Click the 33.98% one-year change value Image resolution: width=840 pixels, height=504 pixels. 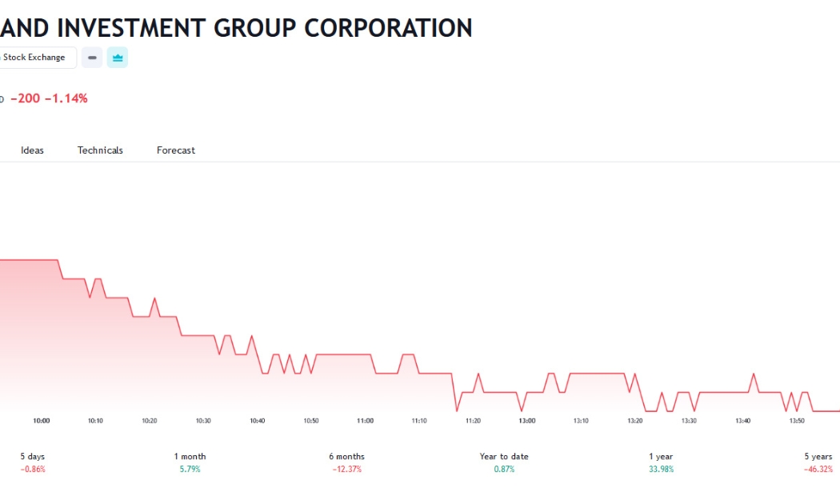661,469
